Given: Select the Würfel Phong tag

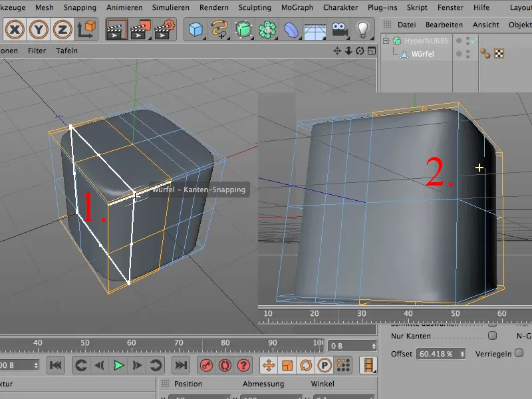Looking at the screenshot, I should click(x=485, y=54).
